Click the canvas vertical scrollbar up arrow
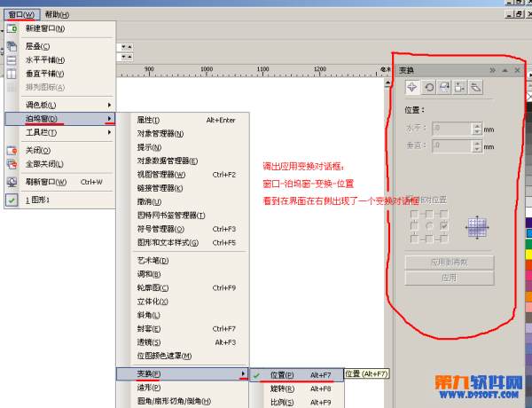This screenshot has height=408, width=532. pyautogui.click(x=387, y=82)
